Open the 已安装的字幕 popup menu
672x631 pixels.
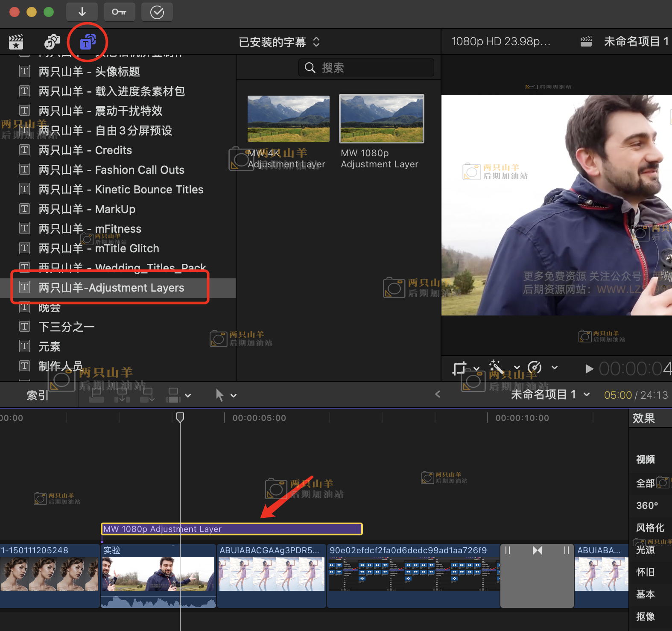pyautogui.click(x=279, y=42)
